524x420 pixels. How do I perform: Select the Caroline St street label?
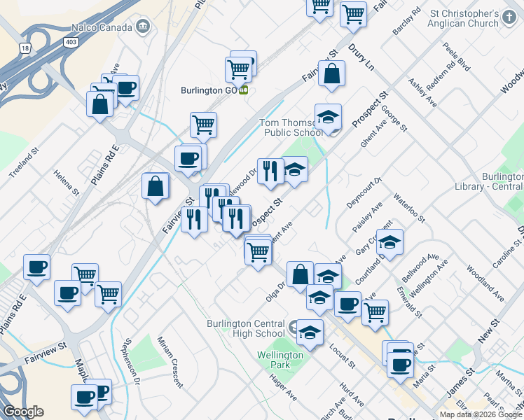coord(507,253)
